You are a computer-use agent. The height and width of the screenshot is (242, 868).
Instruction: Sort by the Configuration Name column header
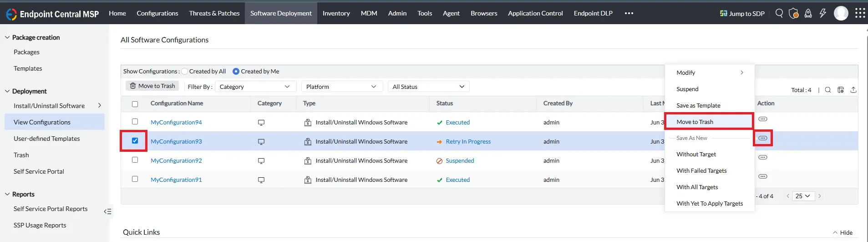tap(177, 103)
